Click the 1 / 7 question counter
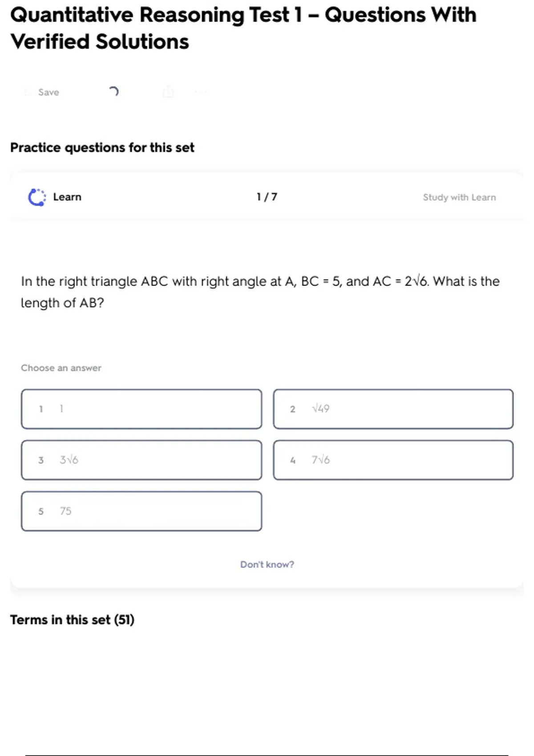Screen dimensions: 534x756 (267, 197)
